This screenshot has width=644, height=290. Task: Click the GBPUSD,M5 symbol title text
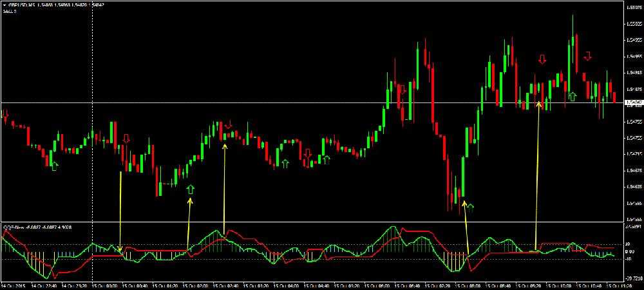tap(25, 5)
